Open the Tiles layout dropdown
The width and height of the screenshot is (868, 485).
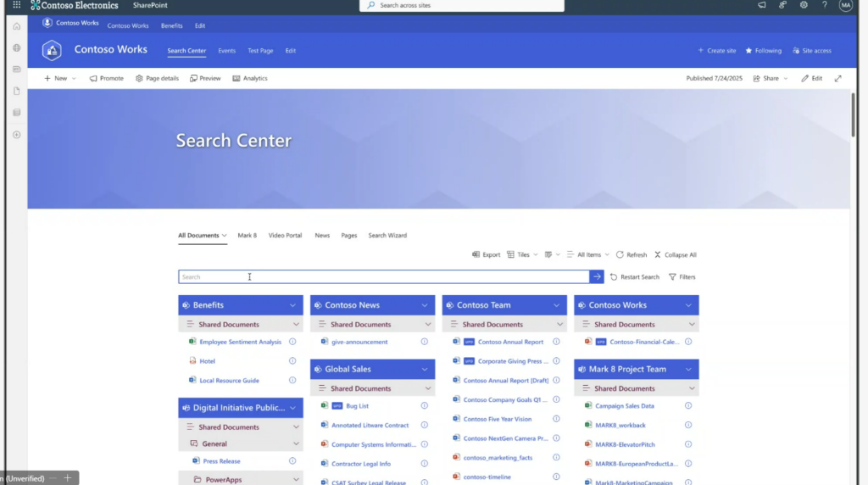[x=522, y=254]
